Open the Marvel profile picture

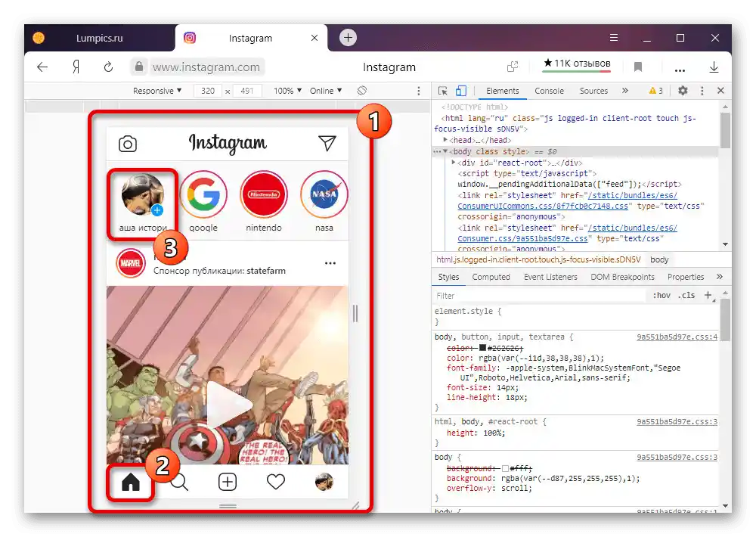tap(131, 263)
